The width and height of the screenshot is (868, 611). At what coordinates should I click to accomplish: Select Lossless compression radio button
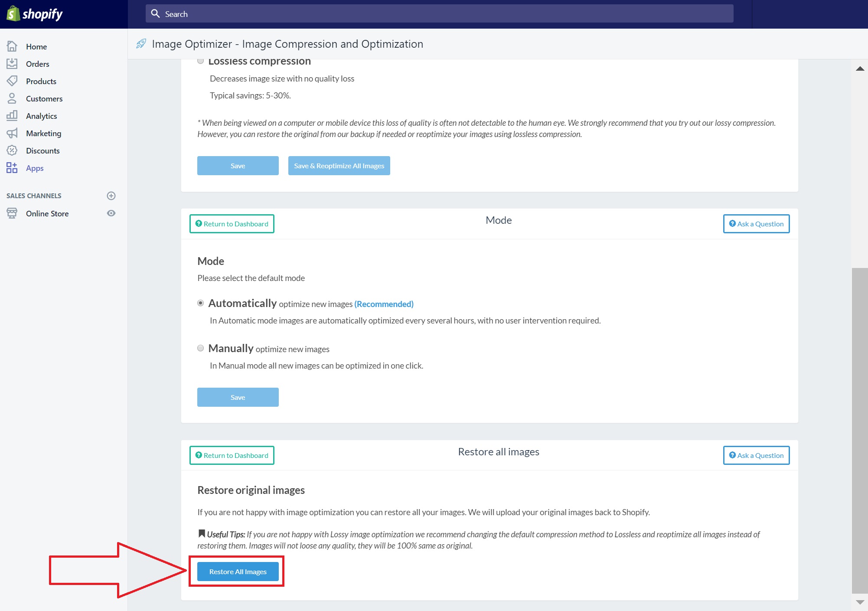pyautogui.click(x=200, y=61)
